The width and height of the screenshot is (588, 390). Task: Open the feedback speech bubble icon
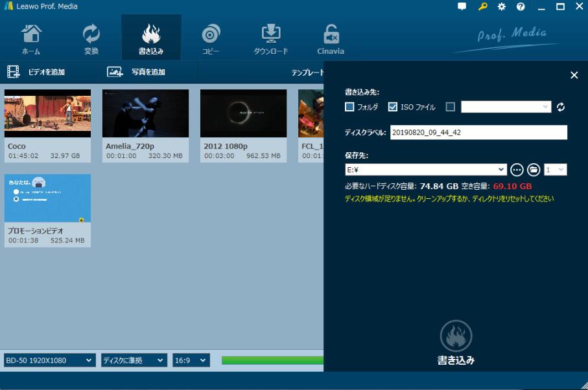tap(462, 6)
